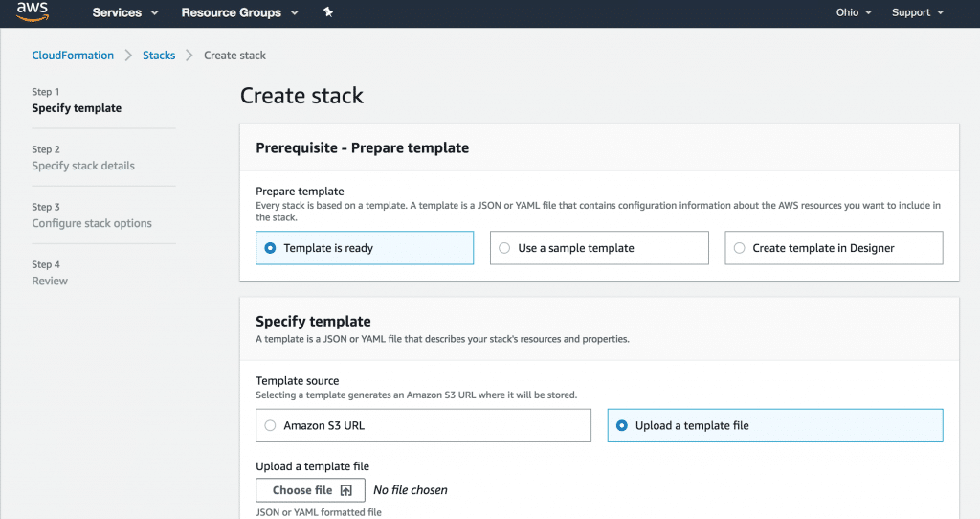The image size is (980, 519).
Task: Expand the Resource Groups dropdown
Action: pyautogui.click(x=240, y=12)
